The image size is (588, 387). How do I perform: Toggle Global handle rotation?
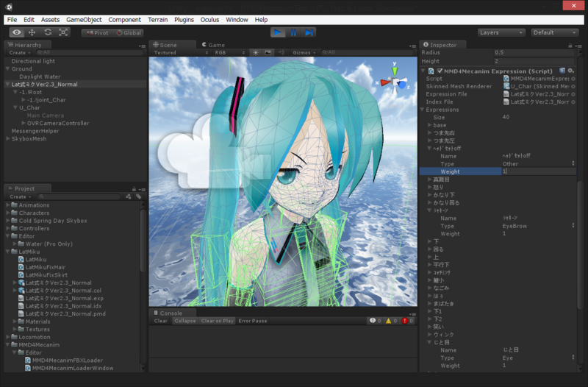pos(128,33)
